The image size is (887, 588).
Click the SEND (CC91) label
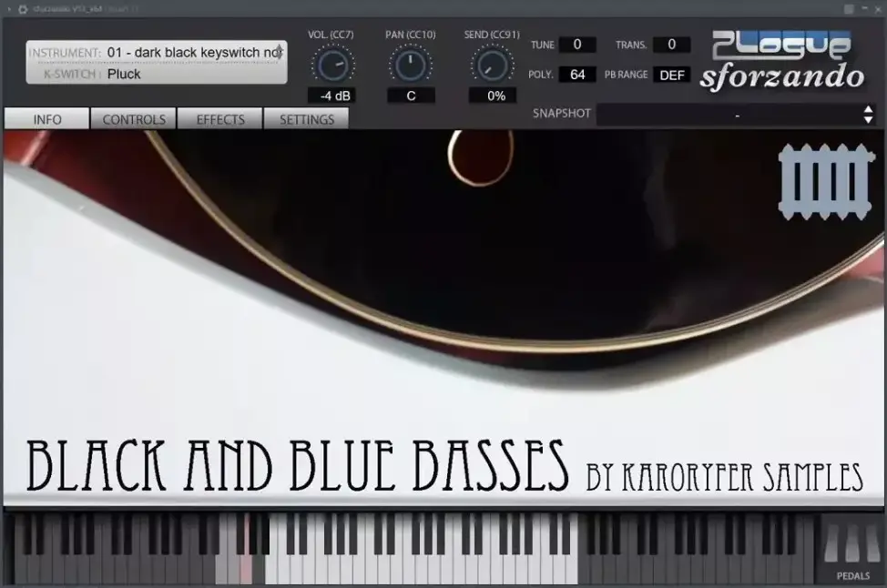(x=492, y=35)
